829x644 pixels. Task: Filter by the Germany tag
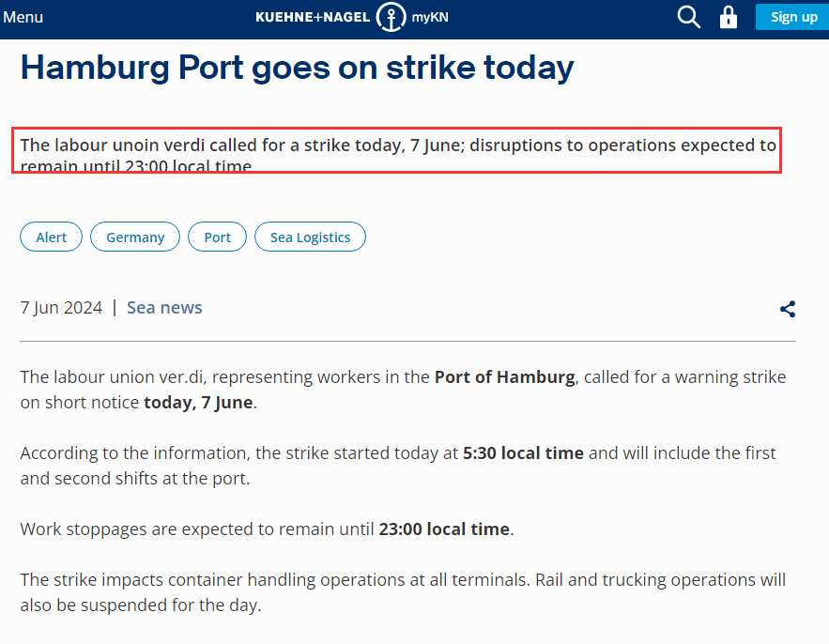[x=135, y=237]
